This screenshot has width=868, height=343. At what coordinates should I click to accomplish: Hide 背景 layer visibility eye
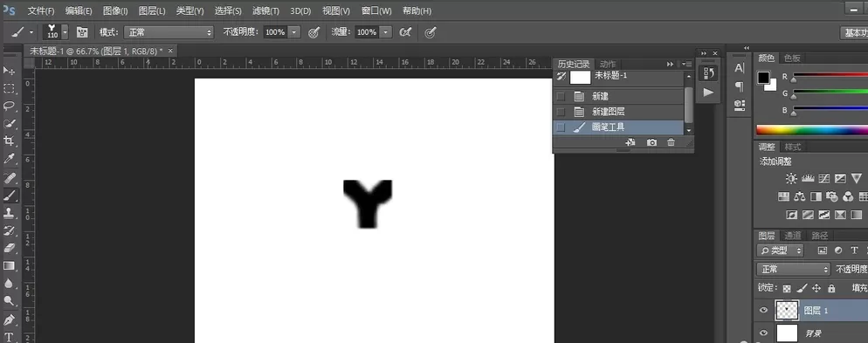(x=764, y=333)
